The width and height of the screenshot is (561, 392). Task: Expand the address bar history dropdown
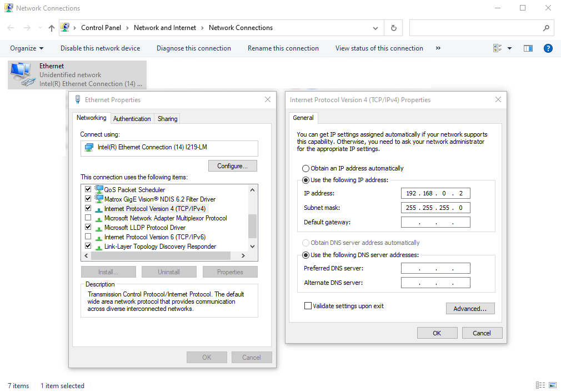[375, 28]
